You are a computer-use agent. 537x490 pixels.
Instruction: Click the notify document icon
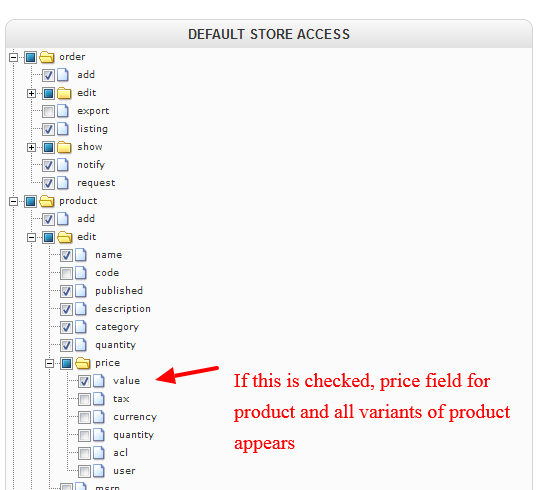click(x=63, y=165)
